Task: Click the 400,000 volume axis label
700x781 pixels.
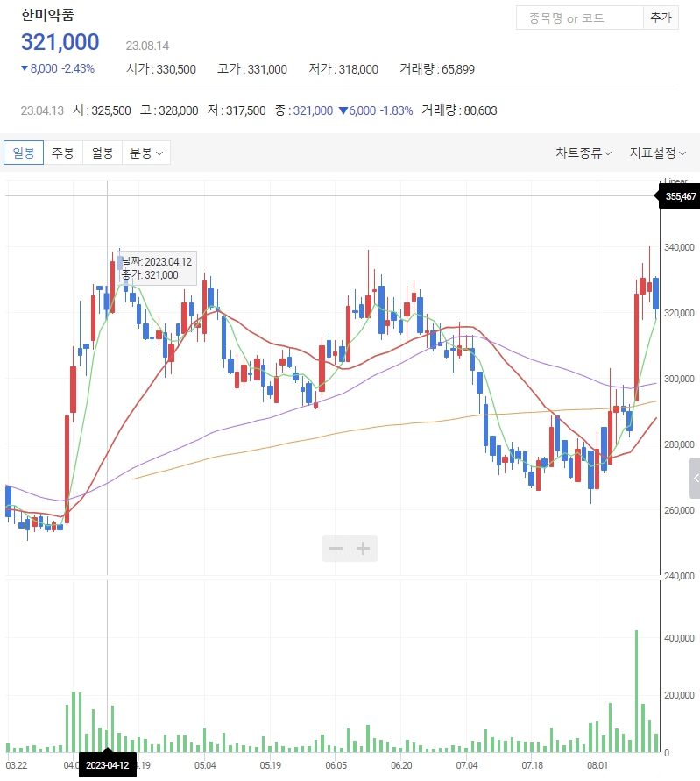Action: 679,638
